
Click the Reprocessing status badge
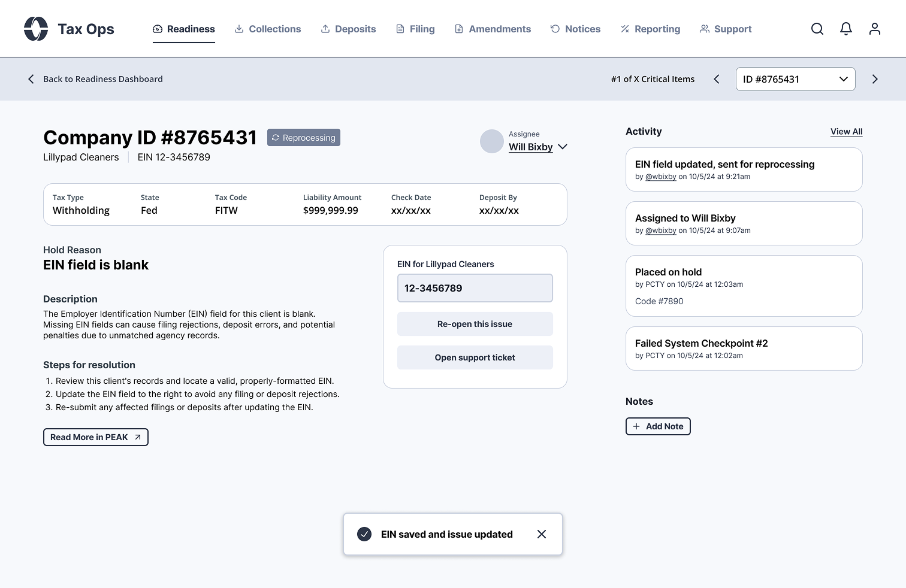[x=304, y=138]
